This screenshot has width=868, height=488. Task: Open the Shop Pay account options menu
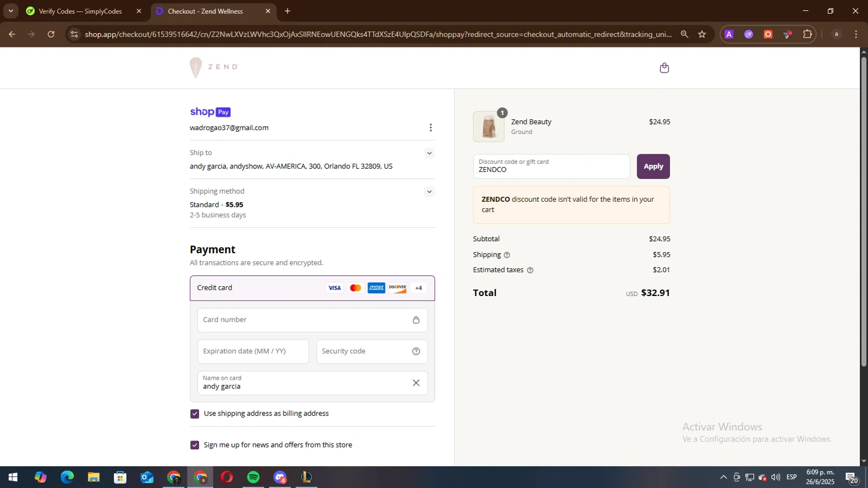click(x=430, y=128)
